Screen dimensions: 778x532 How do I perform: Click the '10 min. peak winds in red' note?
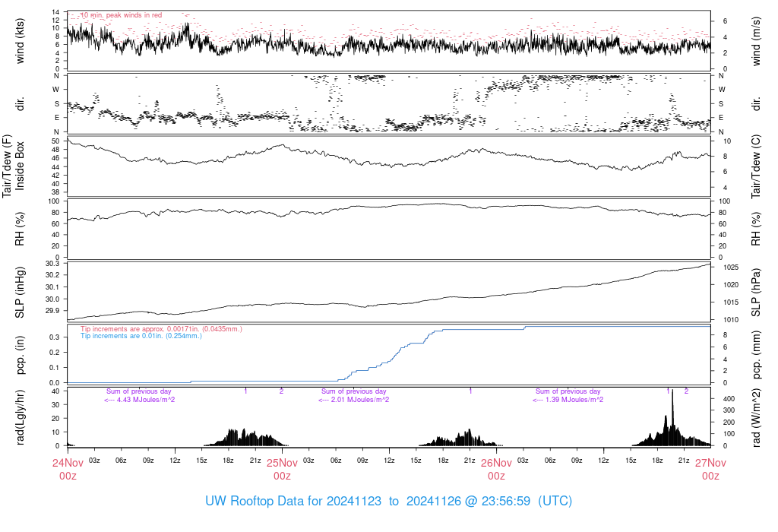tap(121, 15)
